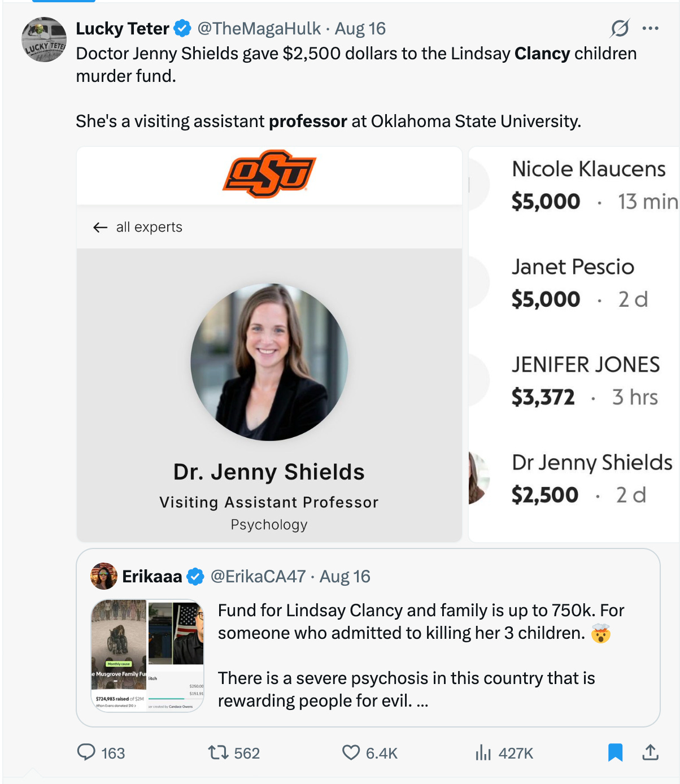The width and height of the screenshot is (680, 784).
Task: Click the Grok slashed-circle icon
Action: [x=620, y=28]
